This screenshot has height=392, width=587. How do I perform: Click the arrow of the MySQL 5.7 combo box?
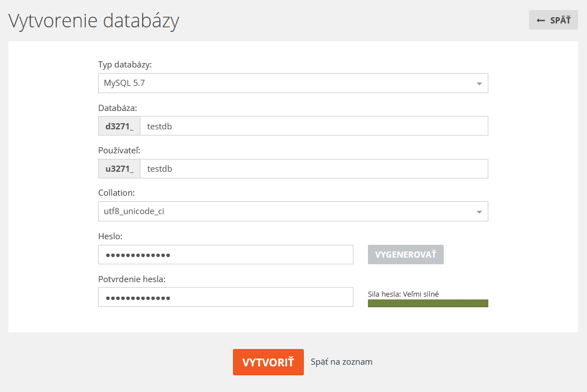[x=479, y=84]
